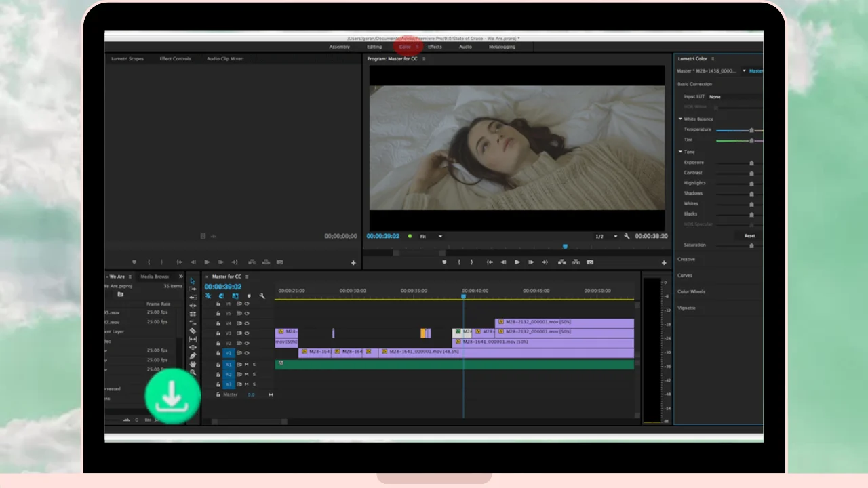Switch to Audio workspace
This screenshot has width=868, height=488.
coord(465,47)
